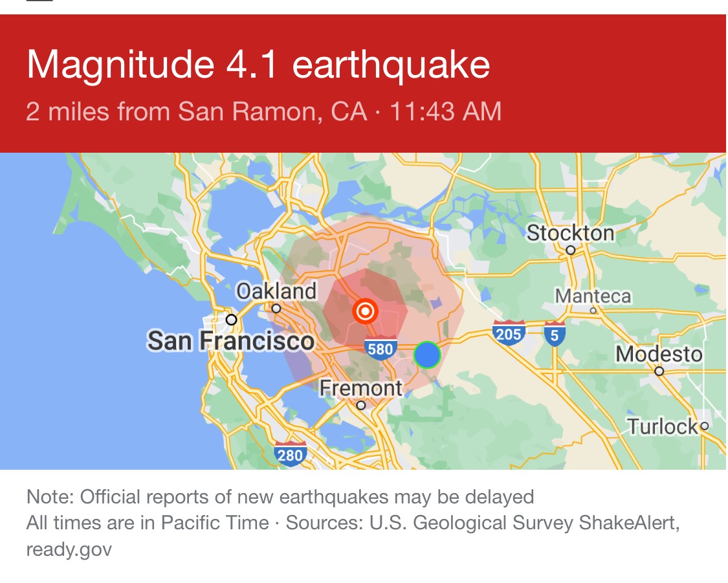This screenshot has width=728, height=583.
Task: Click the Modesto city marker dot
Action: point(659,371)
